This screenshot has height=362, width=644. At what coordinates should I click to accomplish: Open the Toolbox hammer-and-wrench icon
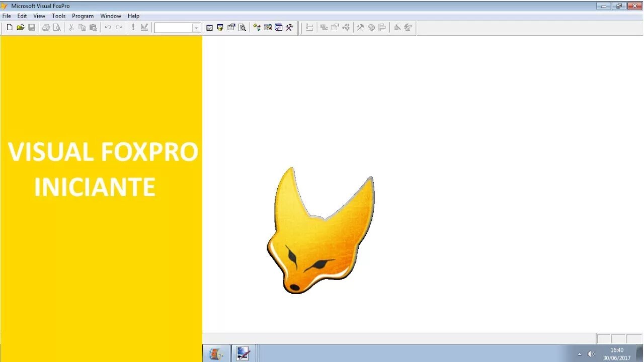coord(290,28)
